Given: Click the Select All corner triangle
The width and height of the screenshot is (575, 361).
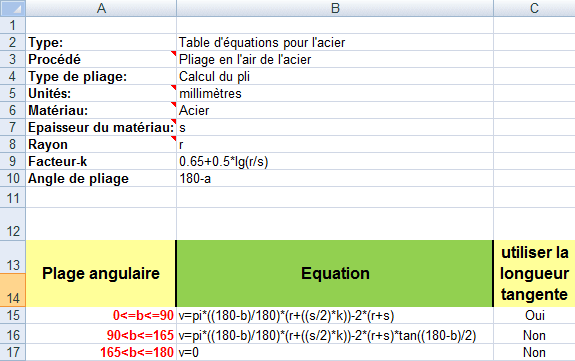Looking at the screenshot, I should pos(13,8).
